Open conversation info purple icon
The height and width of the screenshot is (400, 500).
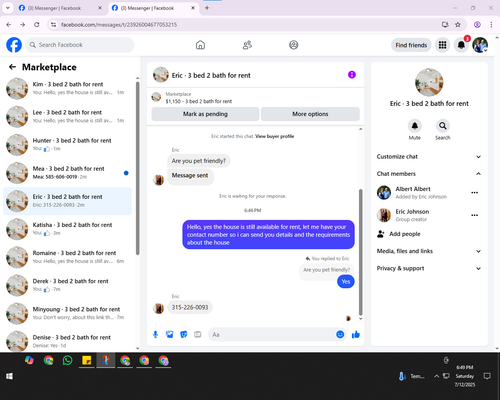pos(352,75)
